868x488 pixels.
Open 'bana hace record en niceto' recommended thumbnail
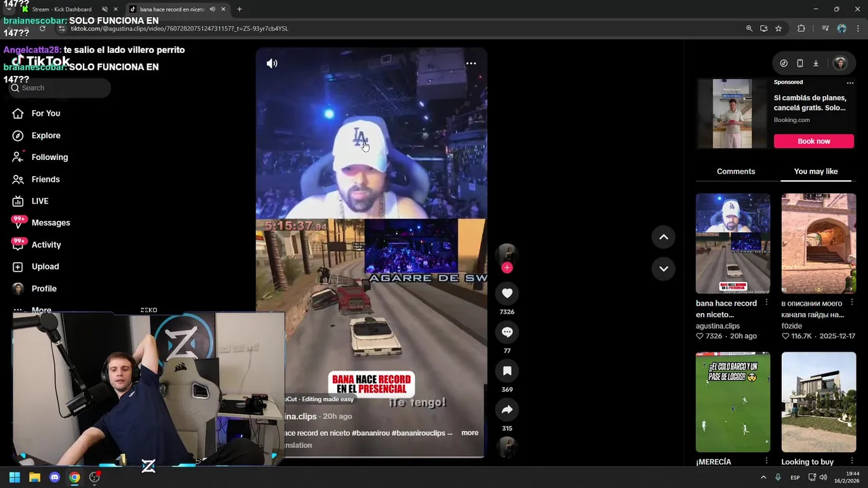pos(733,243)
